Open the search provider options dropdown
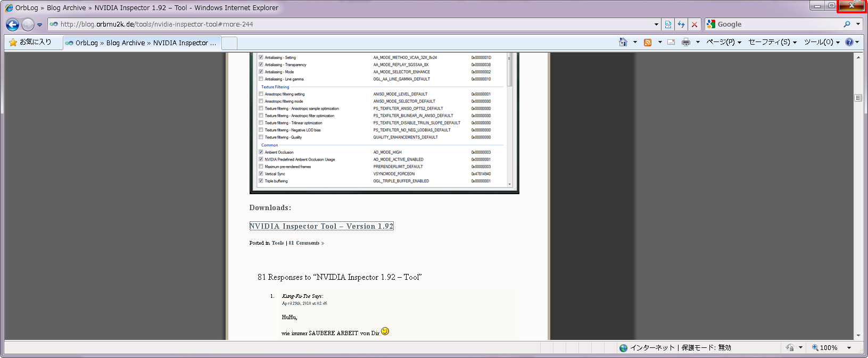The image size is (868, 358). [x=858, y=24]
